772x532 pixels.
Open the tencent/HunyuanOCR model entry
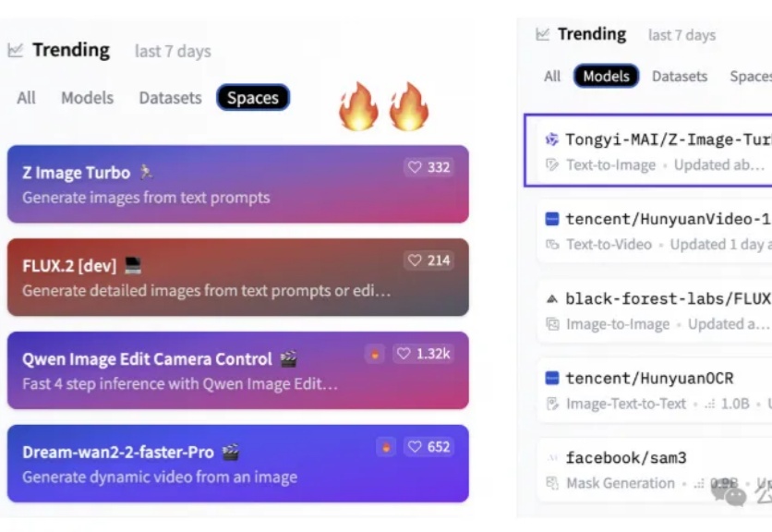655,390
